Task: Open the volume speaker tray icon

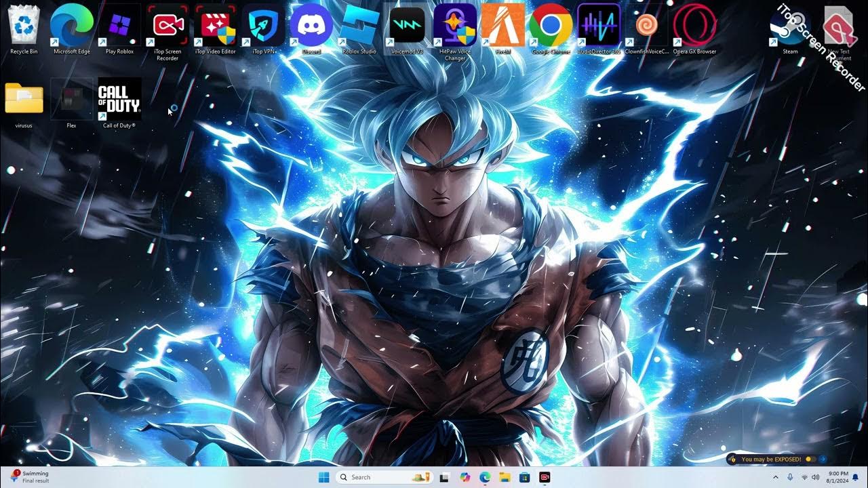Action: (x=814, y=477)
